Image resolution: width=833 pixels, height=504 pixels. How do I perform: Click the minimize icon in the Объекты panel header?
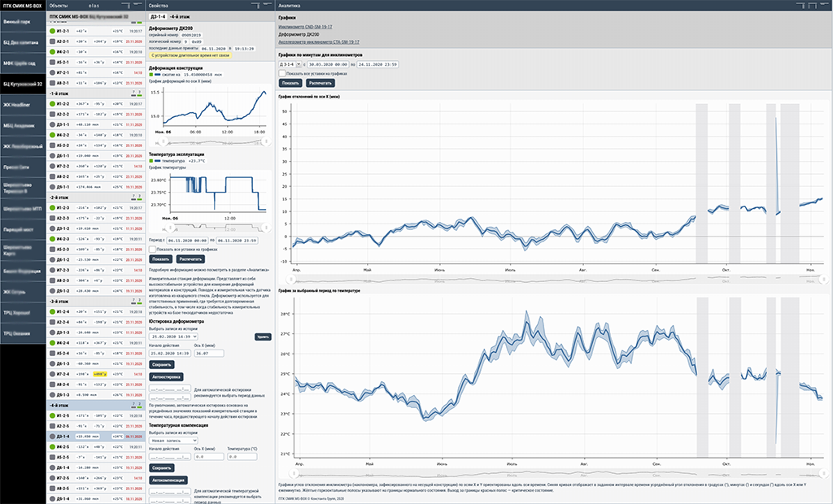point(136,5)
